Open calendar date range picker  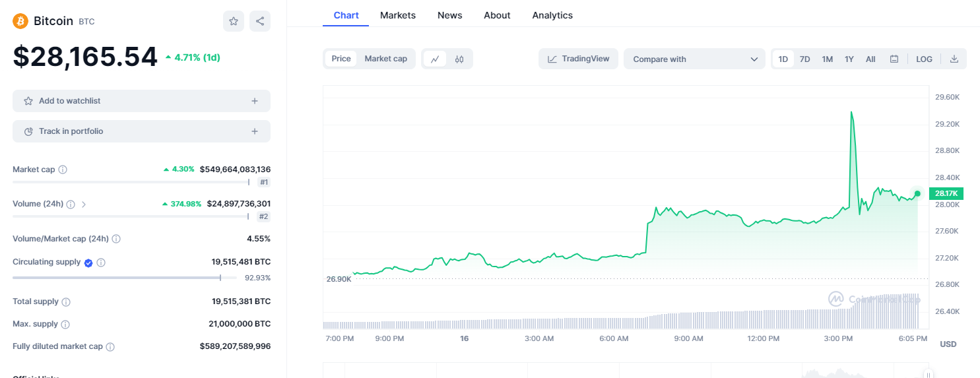pyautogui.click(x=894, y=59)
